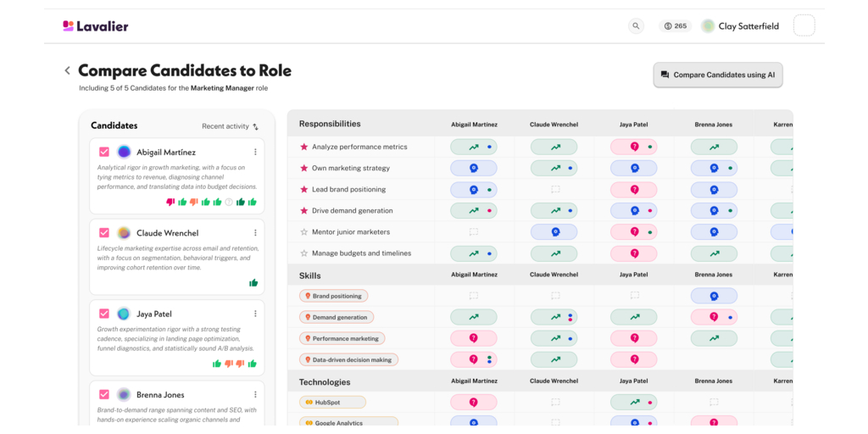
Task: Click Brenna Jones' Brand positioning skill pill
Action: tap(714, 296)
